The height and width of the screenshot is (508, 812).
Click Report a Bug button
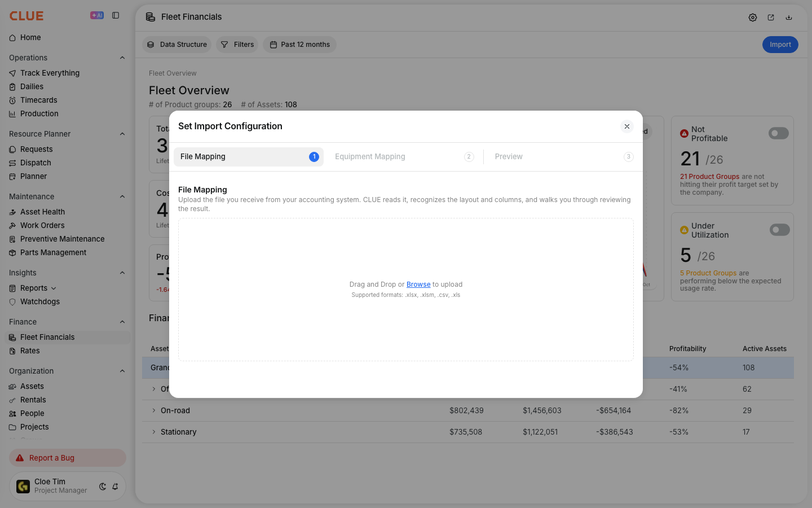68,458
